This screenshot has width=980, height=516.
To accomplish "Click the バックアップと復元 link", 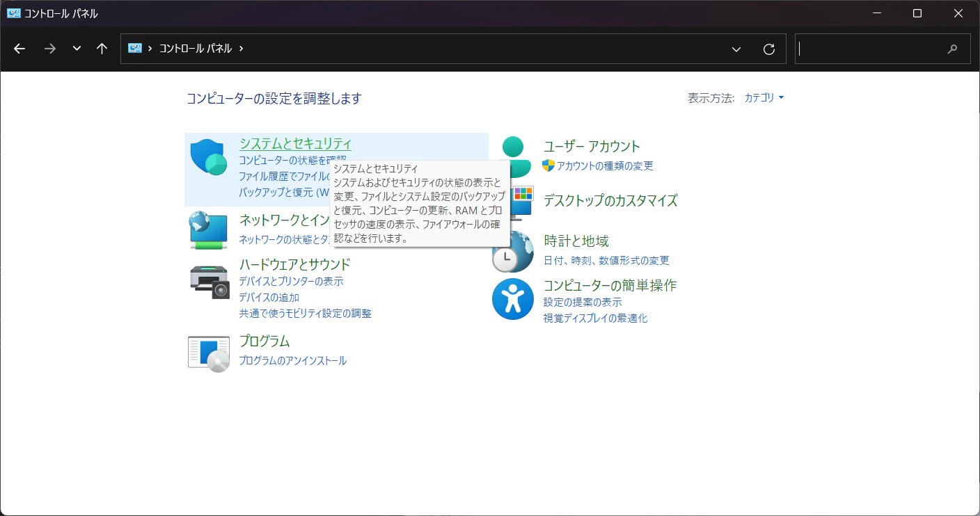I will (x=284, y=192).
